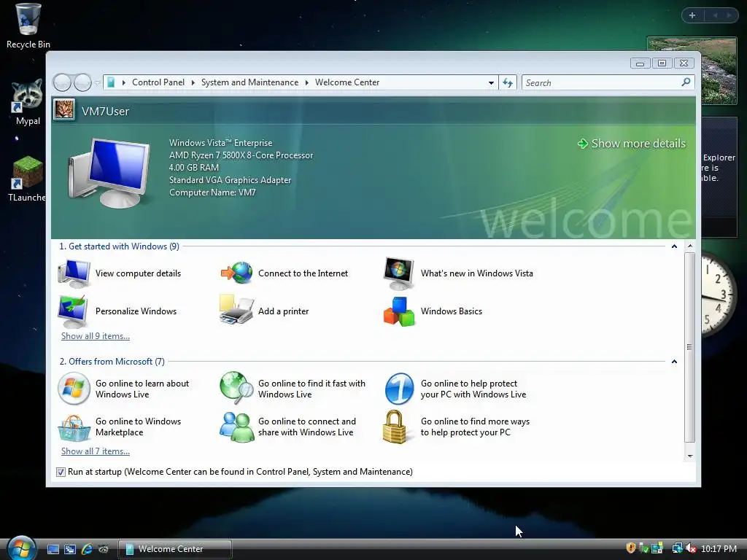
Task: Click the learn about Windows Live icon
Action: [74, 389]
